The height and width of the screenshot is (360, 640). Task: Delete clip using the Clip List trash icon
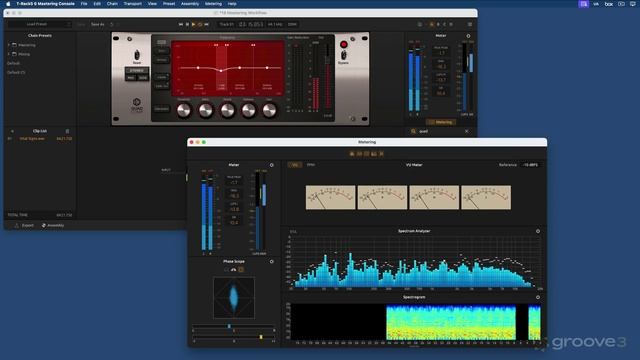point(67,131)
